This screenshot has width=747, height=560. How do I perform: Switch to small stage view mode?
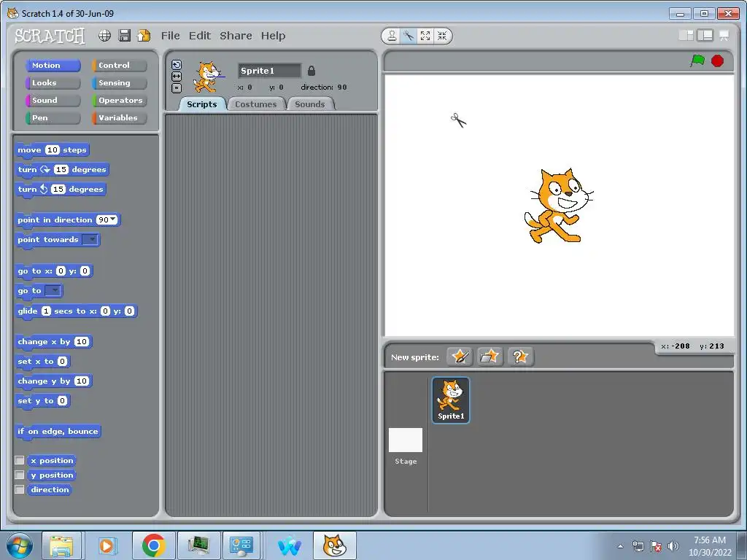[686, 36]
